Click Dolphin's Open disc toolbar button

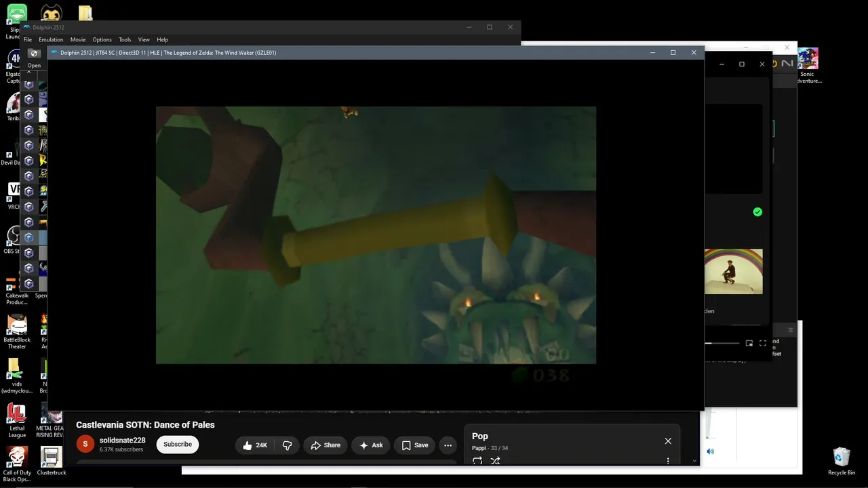34,58
